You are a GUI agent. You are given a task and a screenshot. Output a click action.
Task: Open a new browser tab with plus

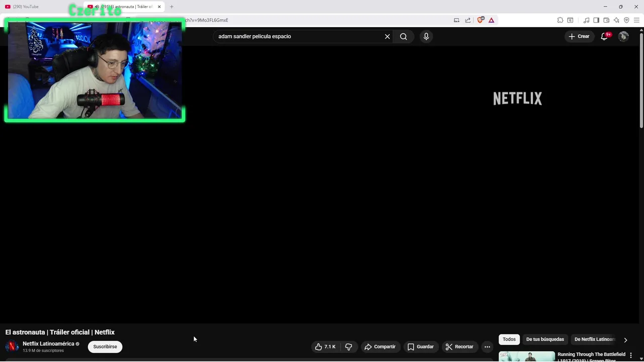[172, 7]
